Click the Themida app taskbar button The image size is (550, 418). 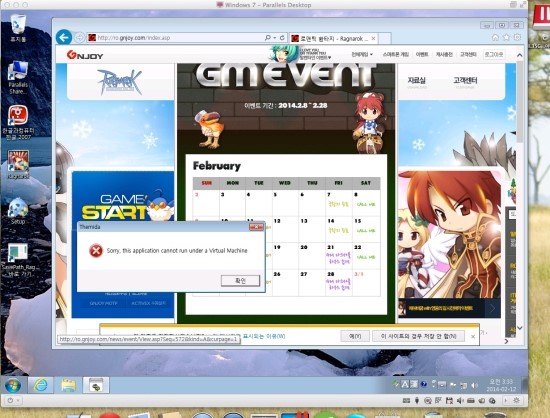pos(96,385)
